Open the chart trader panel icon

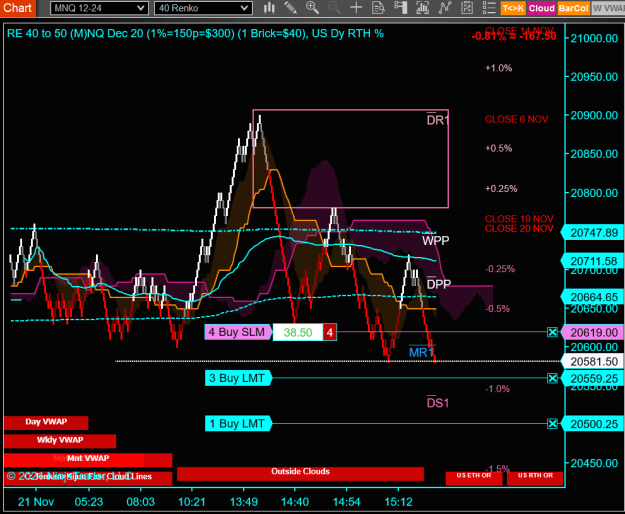400,8
